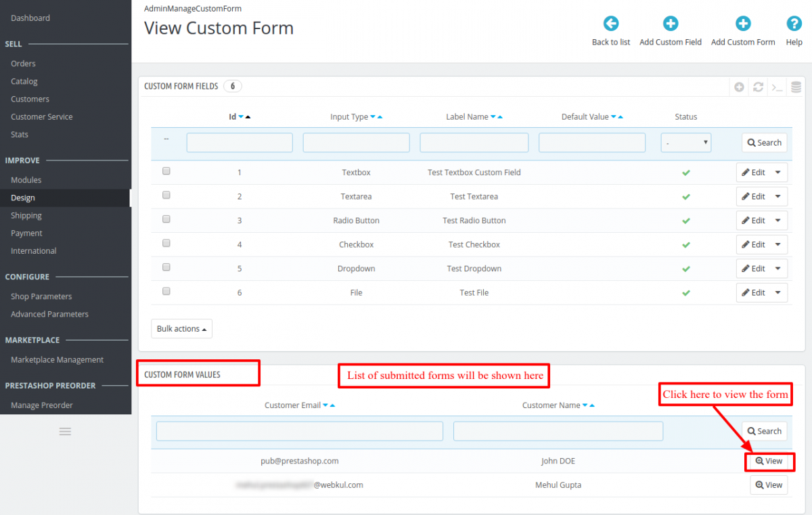The height and width of the screenshot is (515, 812).
Task: Open Edit dropdown arrow for Textbox row
Action: click(778, 173)
